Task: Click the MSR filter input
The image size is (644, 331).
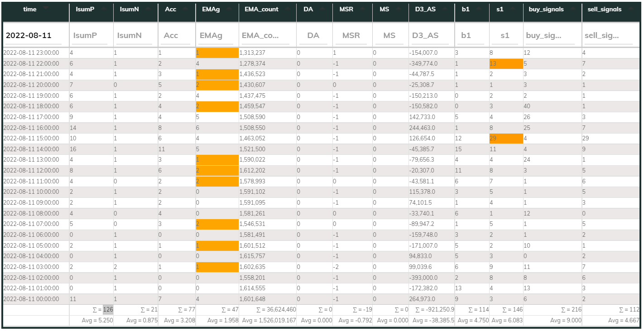Action: click(351, 35)
